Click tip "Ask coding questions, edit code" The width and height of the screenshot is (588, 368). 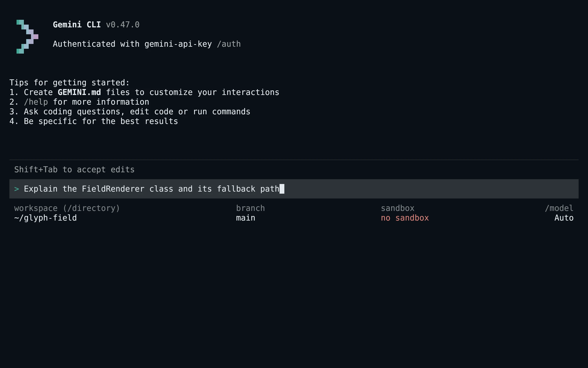point(137,112)
